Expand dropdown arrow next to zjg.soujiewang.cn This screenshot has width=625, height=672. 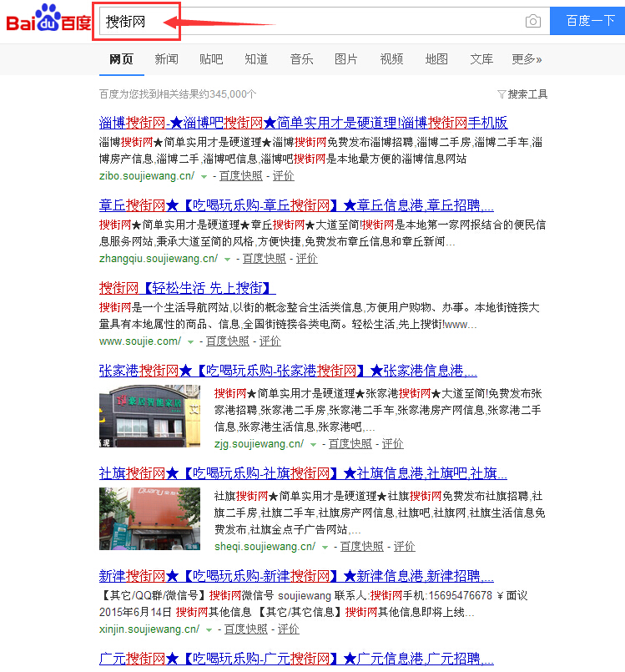(313, 445)
